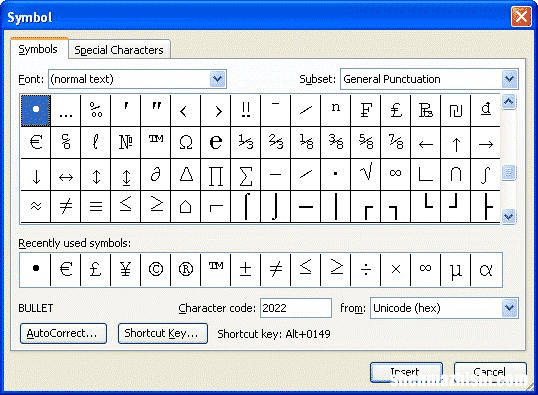Screen dimensions: 538x395
Task: Click the symbol grid scroll down arrow
Action: click(508, 216)
